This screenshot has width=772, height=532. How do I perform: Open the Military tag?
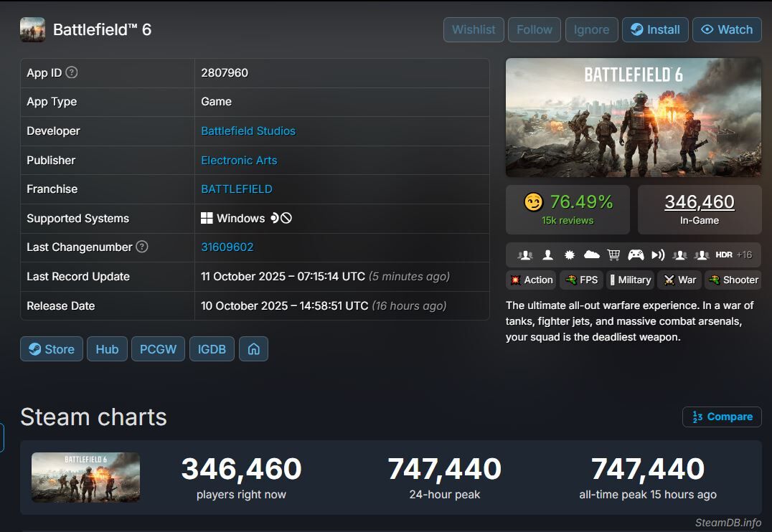630,280
